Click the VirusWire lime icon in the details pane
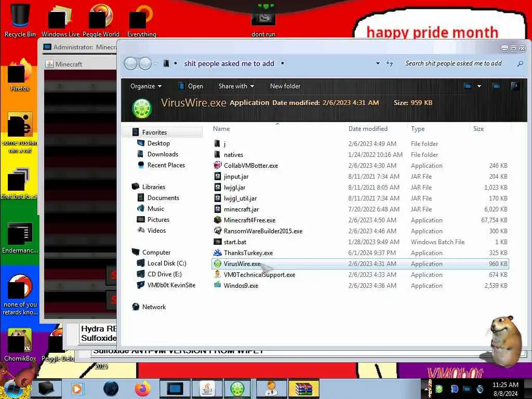Image resolution: width=532 pixels, height=399 pixels. point(142,108)
